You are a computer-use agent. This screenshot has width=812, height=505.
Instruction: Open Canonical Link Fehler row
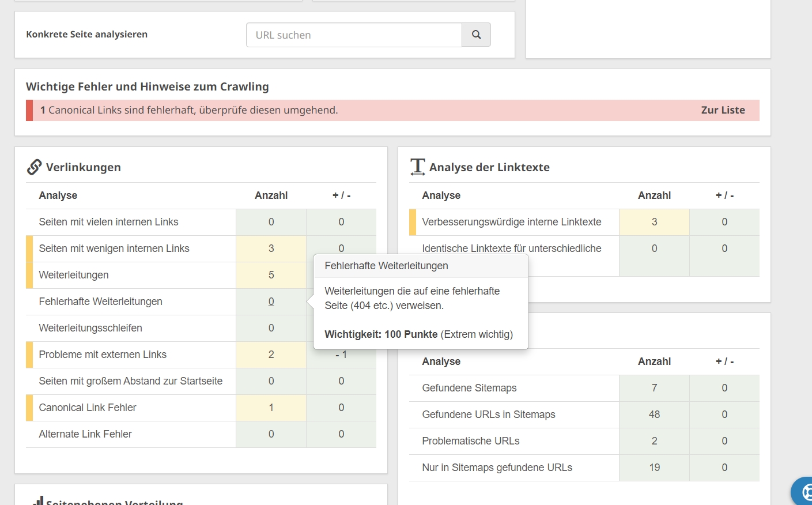pyautogui.click(x=88, y=408)
